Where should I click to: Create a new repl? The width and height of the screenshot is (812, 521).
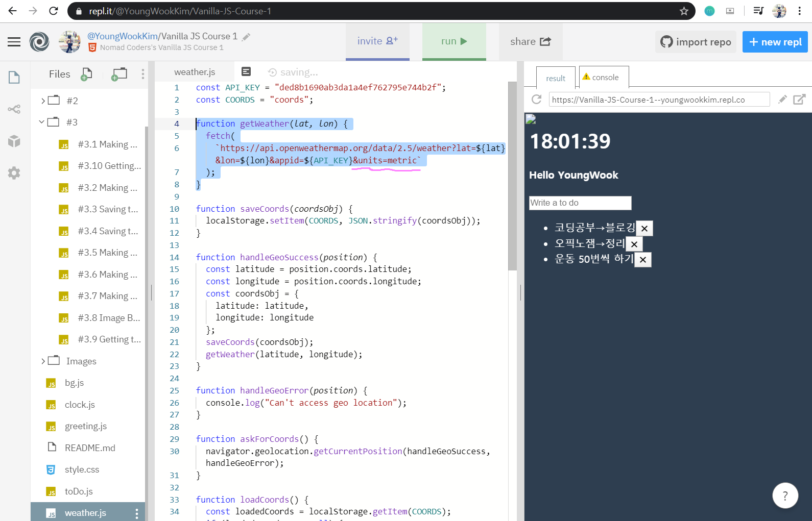(x=775, y=42)
